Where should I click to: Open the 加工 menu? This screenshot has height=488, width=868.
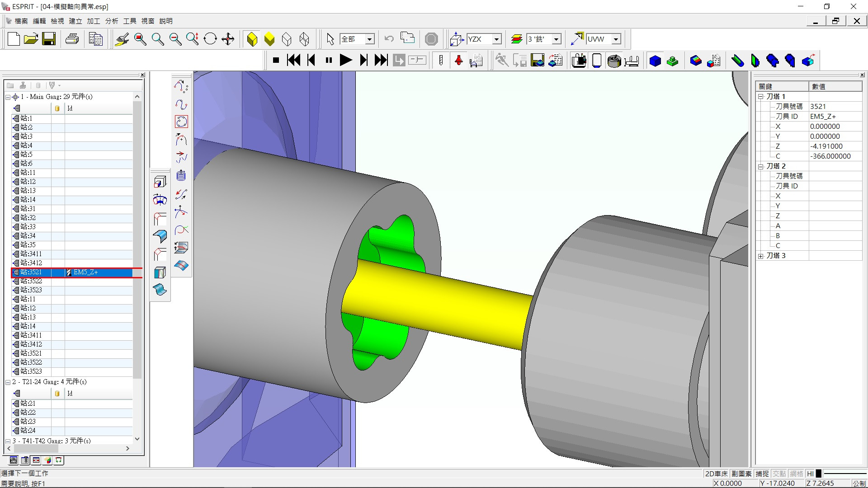tap(93, 21)
